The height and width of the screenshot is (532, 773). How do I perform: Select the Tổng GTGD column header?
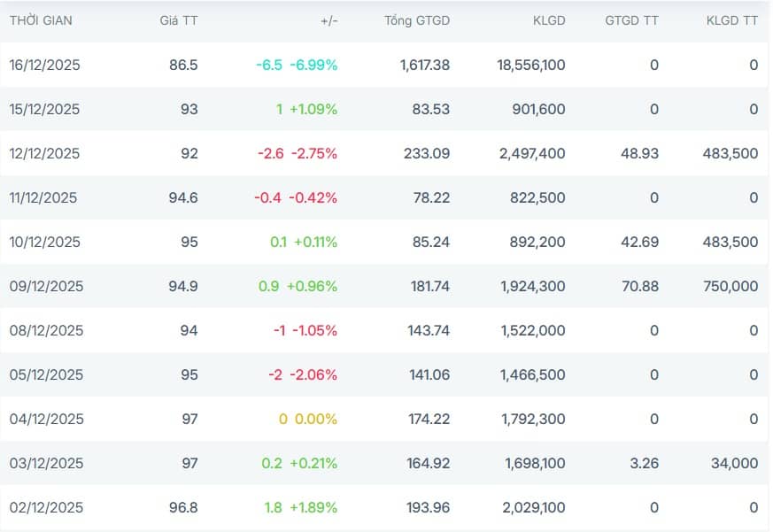tap(417, 20)
